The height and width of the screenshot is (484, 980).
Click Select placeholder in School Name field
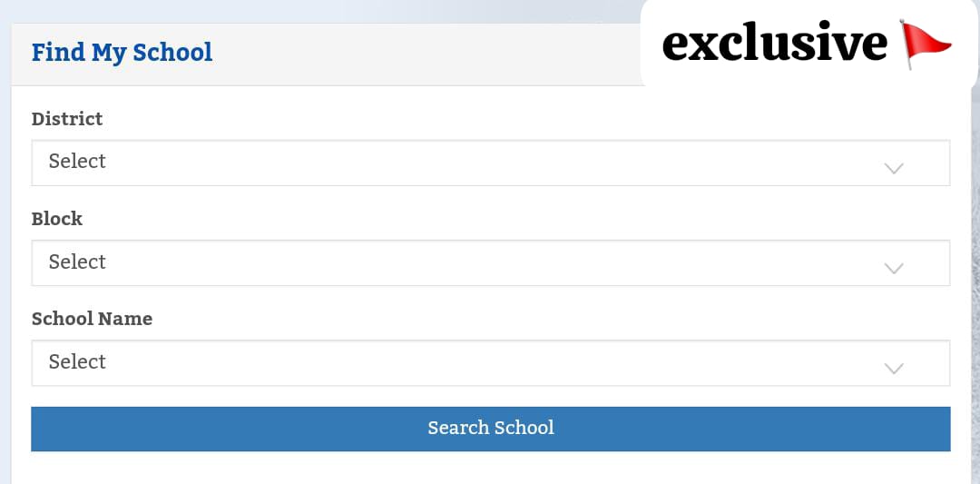[77, 361]
